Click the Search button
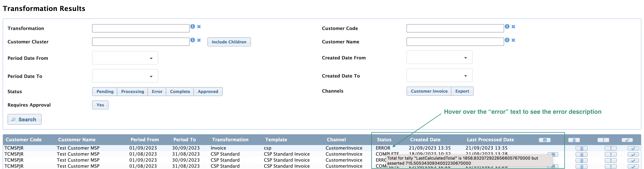The width and height of the screenshot is (644, 169). tap(25, 119)
